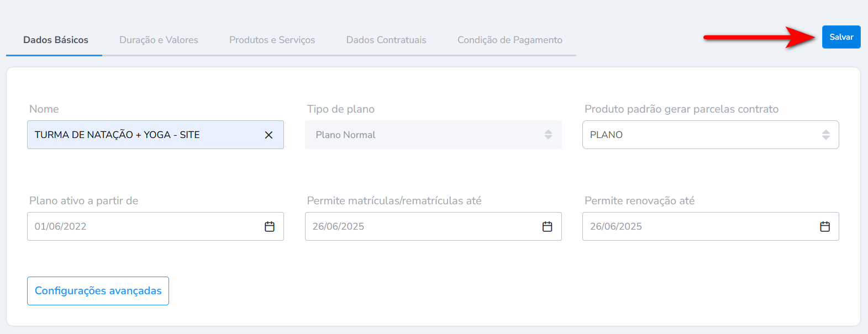Click the up-down arrows in Tipo de plano

548,135
